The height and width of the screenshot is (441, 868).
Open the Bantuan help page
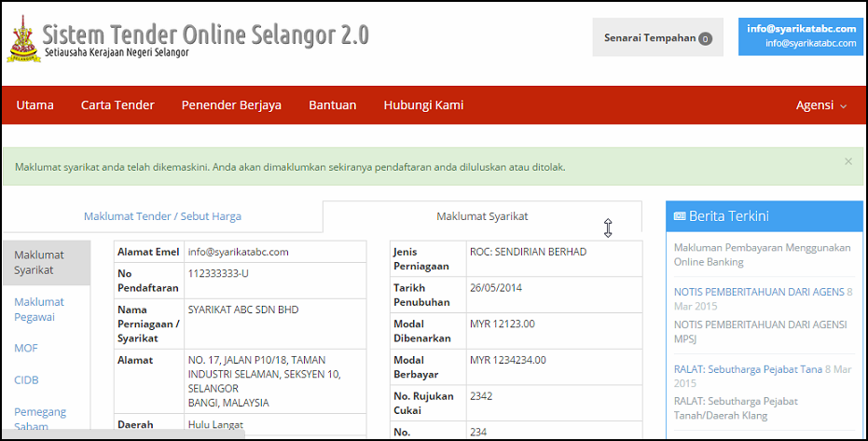point(332,105)
